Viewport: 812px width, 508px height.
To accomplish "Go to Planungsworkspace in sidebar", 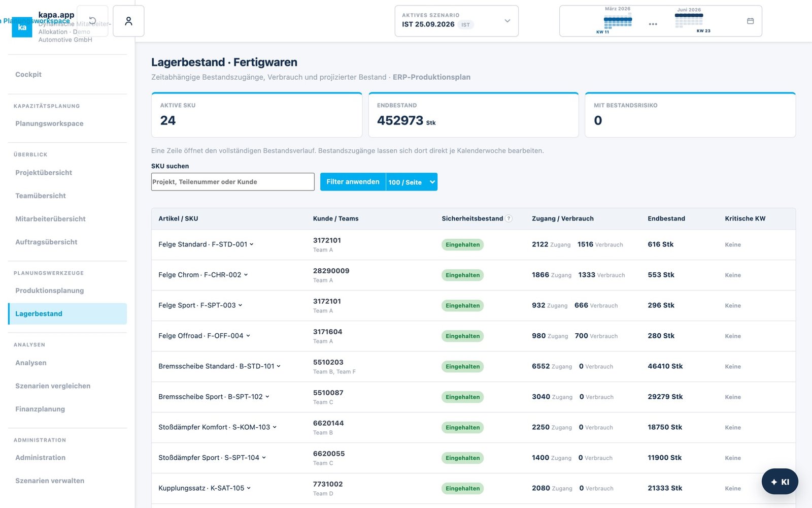I will (67, 123).
